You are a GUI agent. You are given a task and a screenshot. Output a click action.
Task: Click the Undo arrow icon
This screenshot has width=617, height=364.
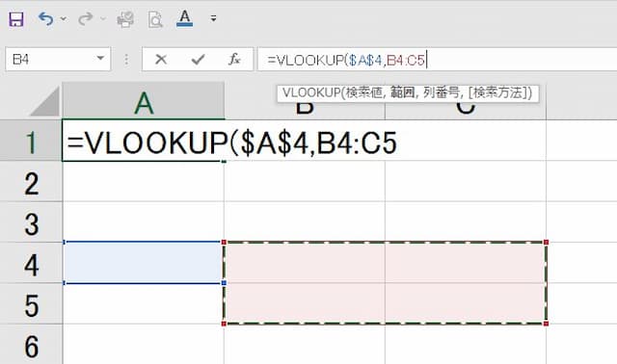coord(46,18)
